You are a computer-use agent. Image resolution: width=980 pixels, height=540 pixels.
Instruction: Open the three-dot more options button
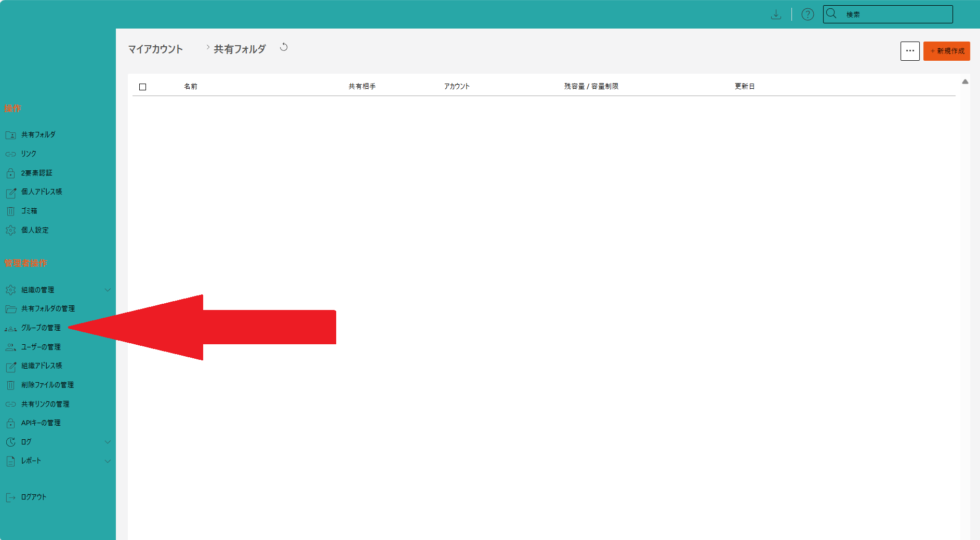point(910,51)
